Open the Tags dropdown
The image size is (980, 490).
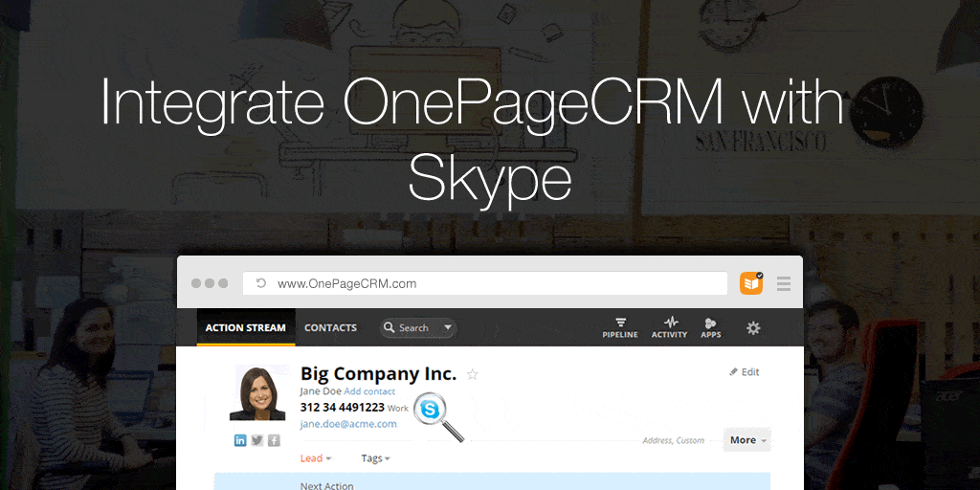pyautogui.click(x=375, y=458)
